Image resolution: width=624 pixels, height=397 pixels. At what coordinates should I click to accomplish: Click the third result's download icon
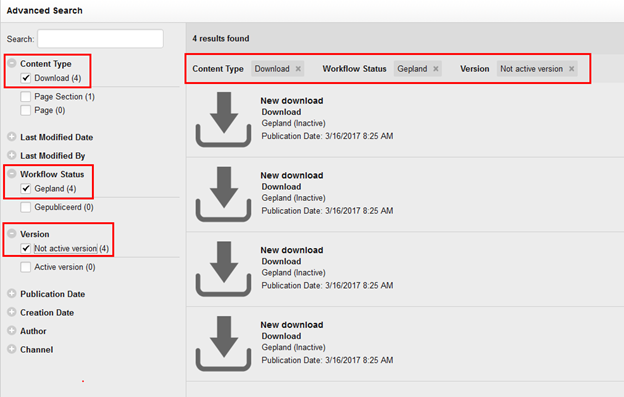point(223,269)
